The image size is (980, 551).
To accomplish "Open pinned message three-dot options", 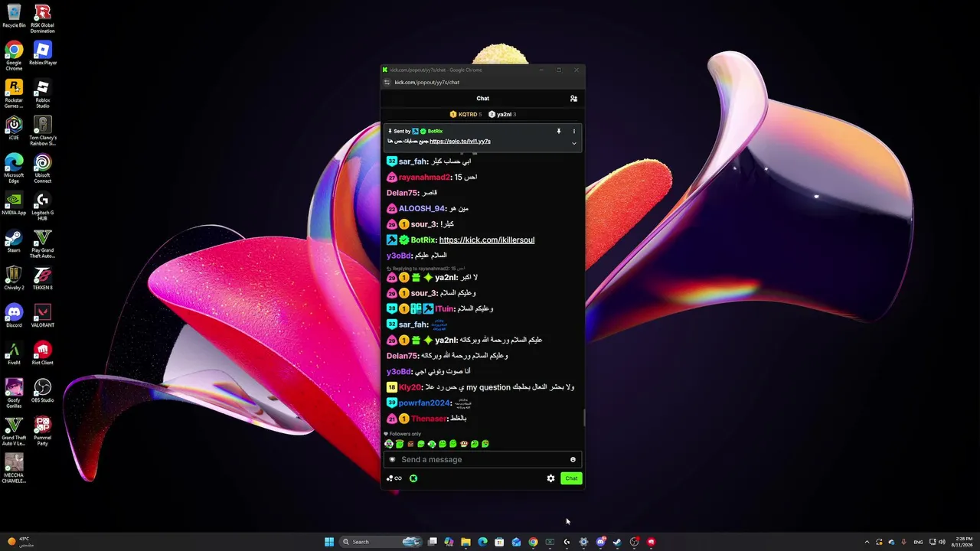I will click(x=573, y=132).
